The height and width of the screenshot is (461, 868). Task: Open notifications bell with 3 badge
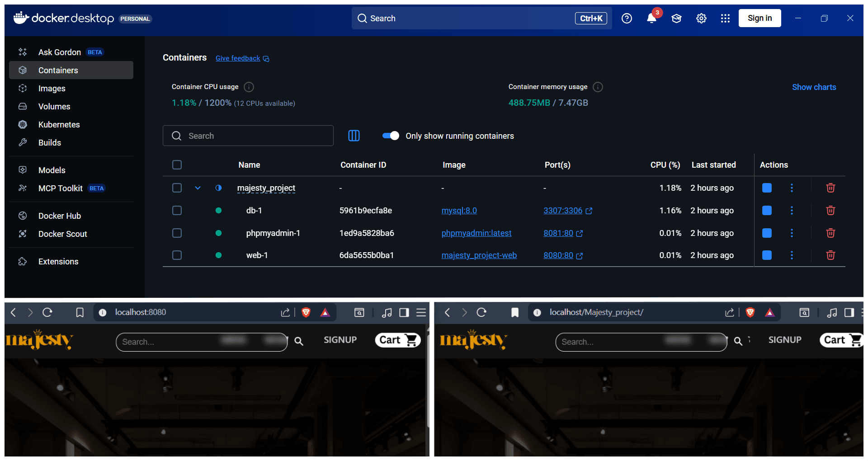(651, 19)
